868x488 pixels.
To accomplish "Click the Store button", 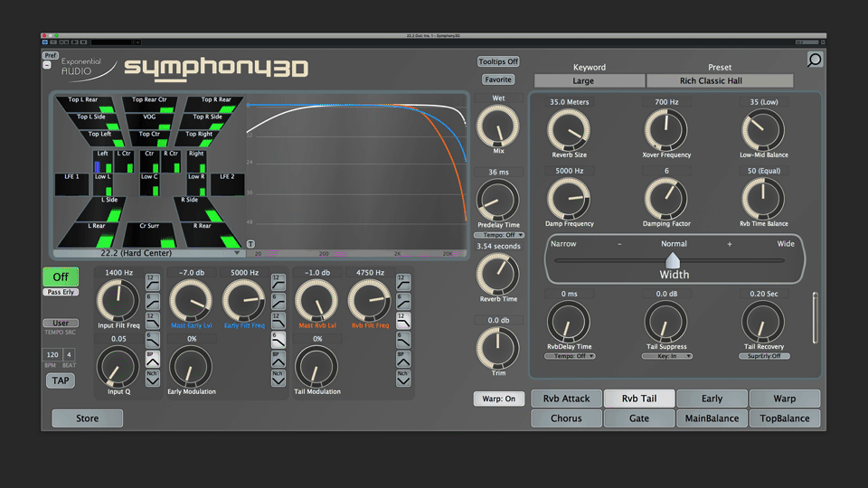I will click(x=88, y=418).
